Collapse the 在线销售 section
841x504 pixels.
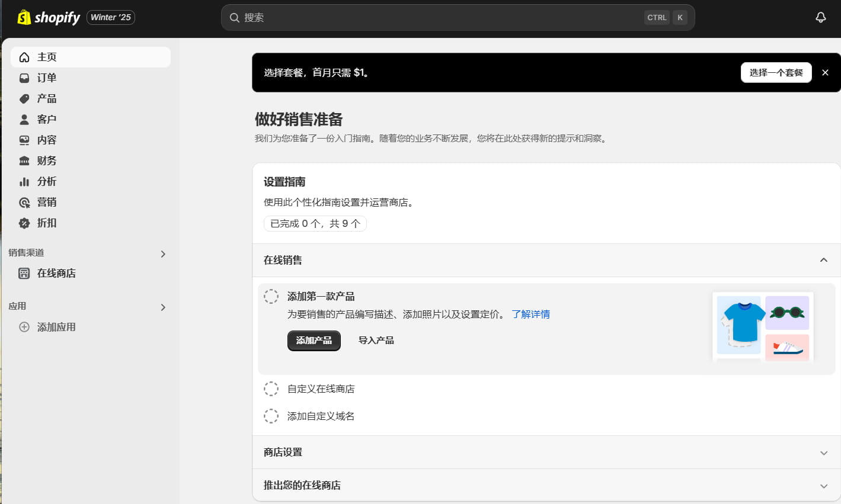click(x=823, y=260)
